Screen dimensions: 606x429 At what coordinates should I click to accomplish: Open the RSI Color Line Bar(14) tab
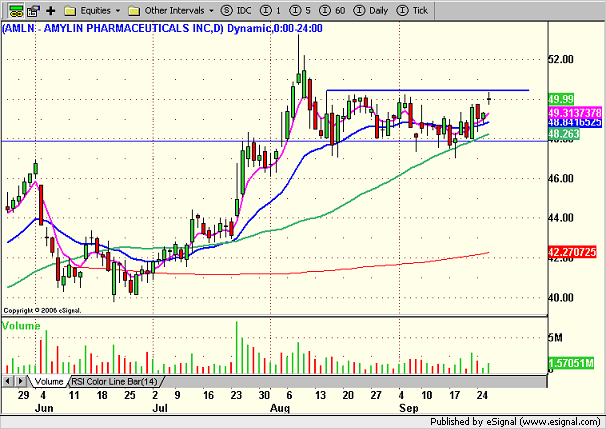114,381
